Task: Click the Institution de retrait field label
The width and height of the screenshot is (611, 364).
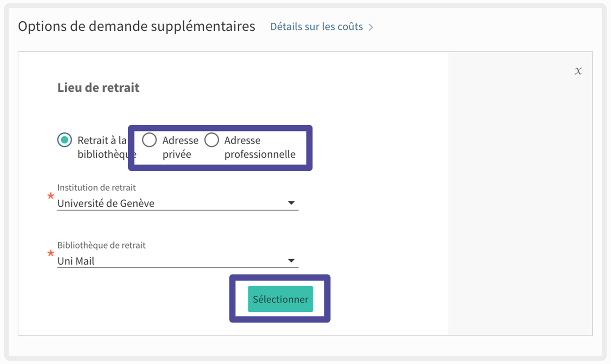Action: pyautogui.click(x=96, y=188)
